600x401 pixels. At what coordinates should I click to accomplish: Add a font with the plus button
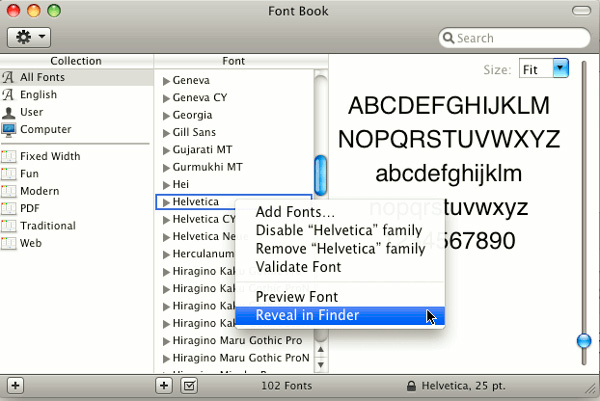point(165,385)
